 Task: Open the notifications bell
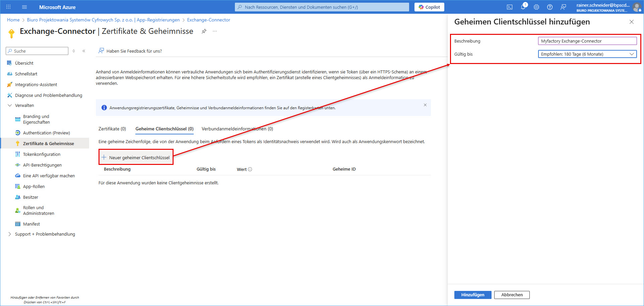tap(523, 7)
